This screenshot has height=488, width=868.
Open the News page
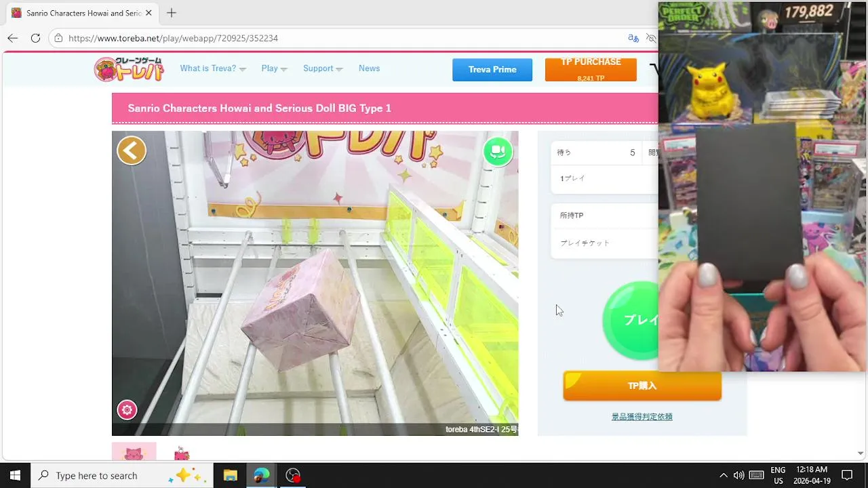pos(369,68)
